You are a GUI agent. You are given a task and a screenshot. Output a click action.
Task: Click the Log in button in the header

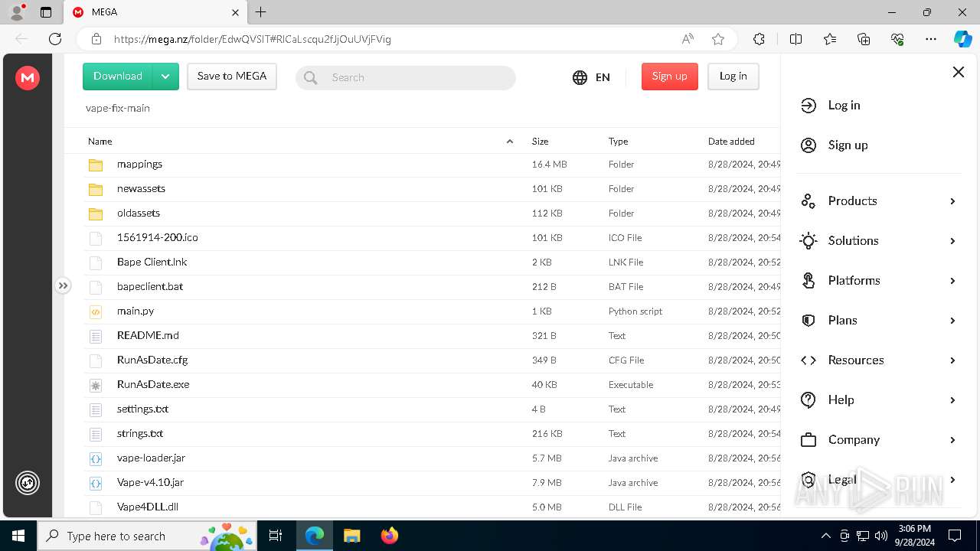(733, 77)
